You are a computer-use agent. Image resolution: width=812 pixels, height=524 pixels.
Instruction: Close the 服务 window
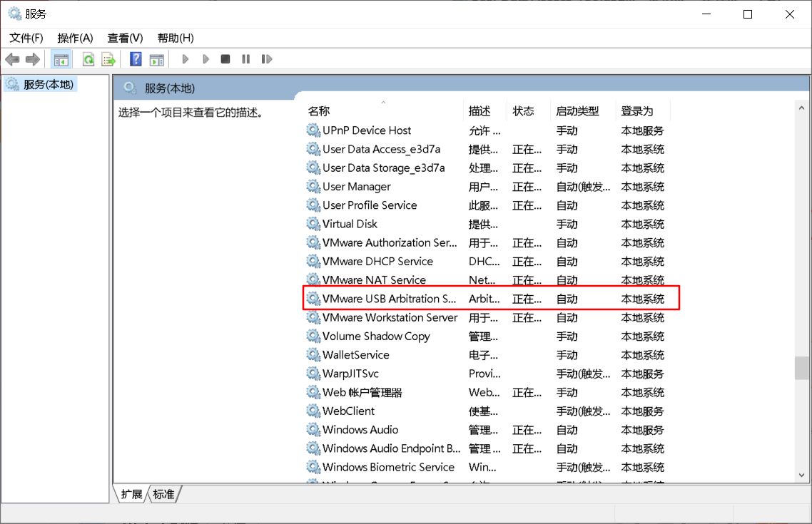pyautogui.click(x=790, y=14)
